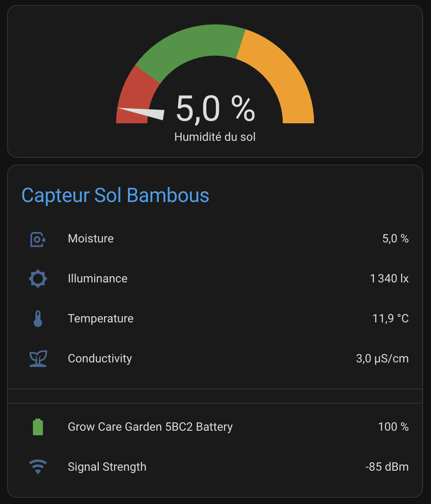The image size is (431, 504).
Task: Click the Temperature thermometer icon
Action: coord(38,319)
